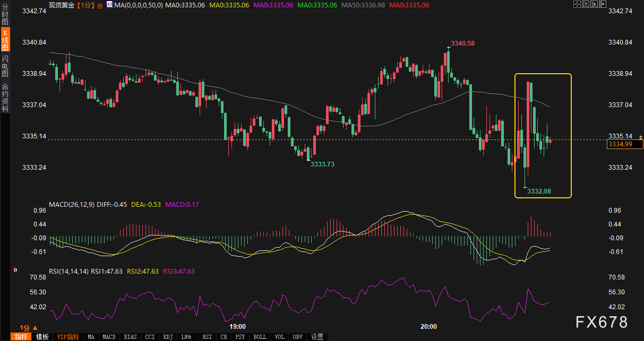The height and width of the screenshot is (341, 644).
Task: Click the crosshair cursor icon at top right
Action: coord(577,4)
